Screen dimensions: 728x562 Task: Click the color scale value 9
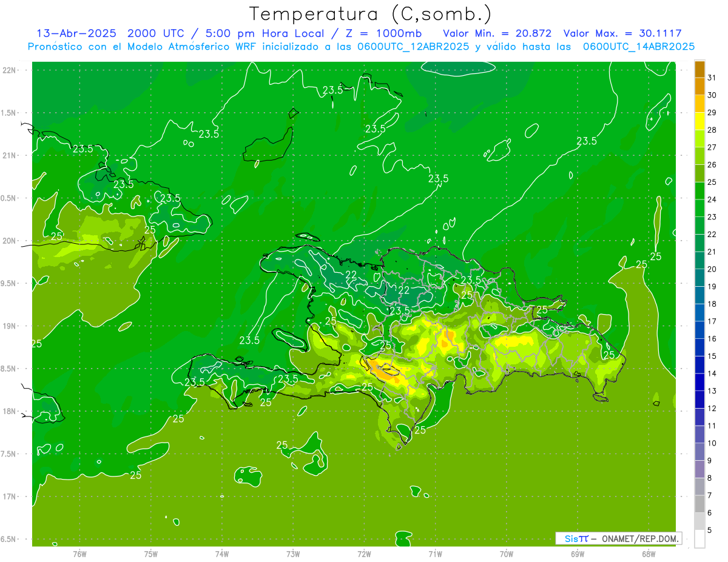710,461
